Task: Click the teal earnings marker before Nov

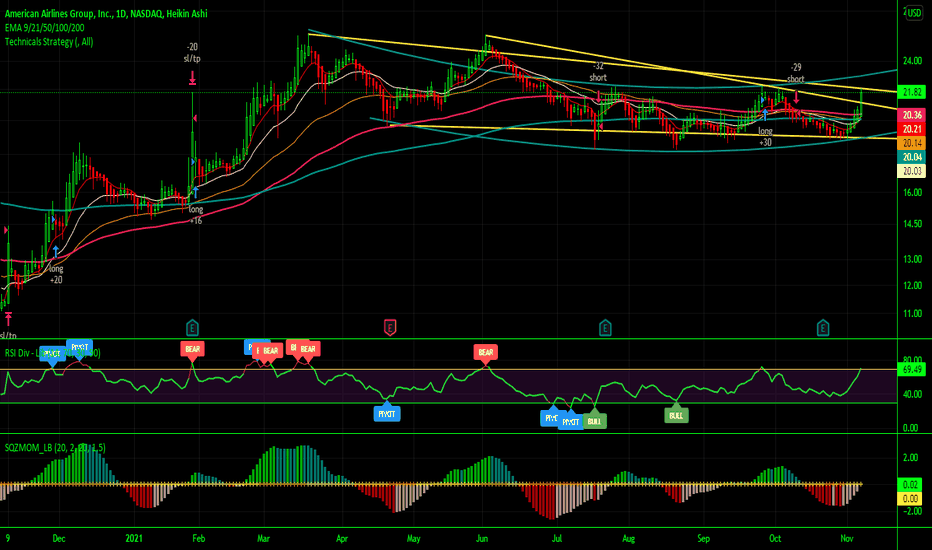Action: pyautogui.click(x=823, y=328)
